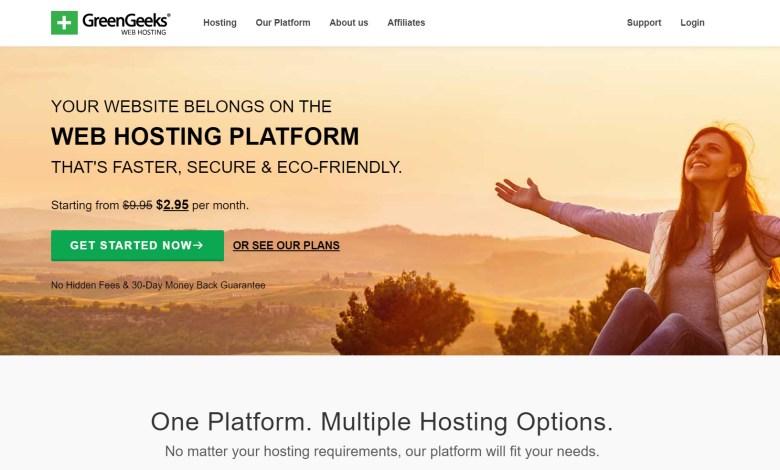Open the Hosting menu
Image resolution: width=780 pixels, height=470 pixels.
220,22
